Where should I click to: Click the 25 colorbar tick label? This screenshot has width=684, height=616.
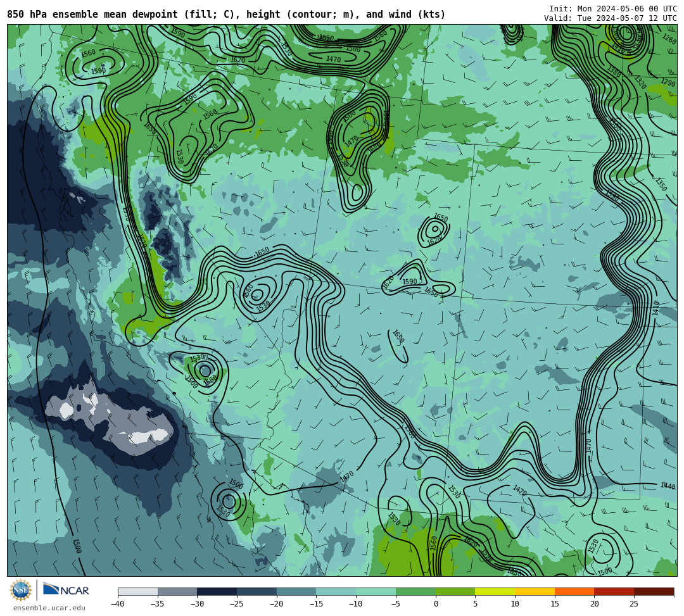pyautogui.click(x=634, y=604)
